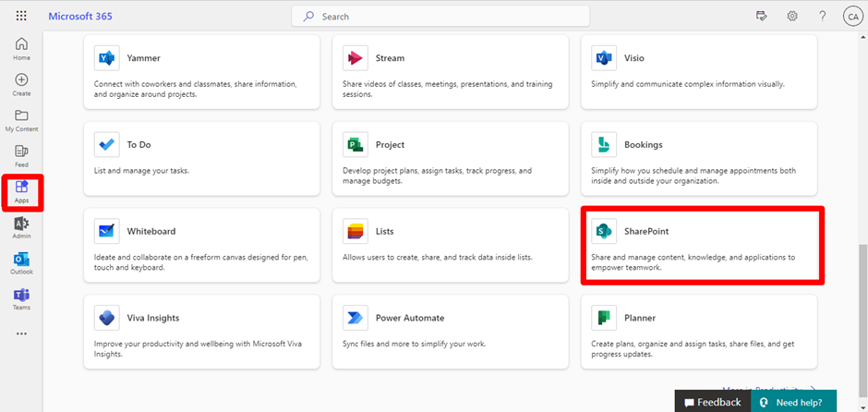Go to Home in sidebar

click(x=21, y=49)
